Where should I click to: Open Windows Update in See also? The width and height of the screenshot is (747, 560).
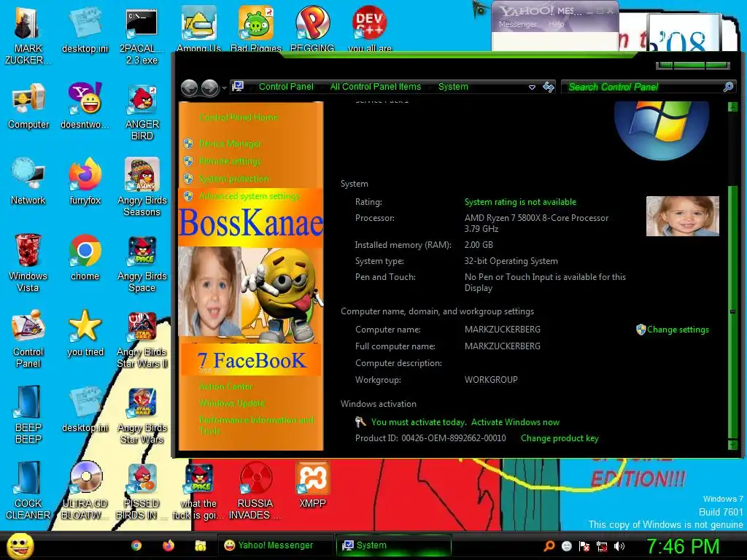click(x=231, y=403)
